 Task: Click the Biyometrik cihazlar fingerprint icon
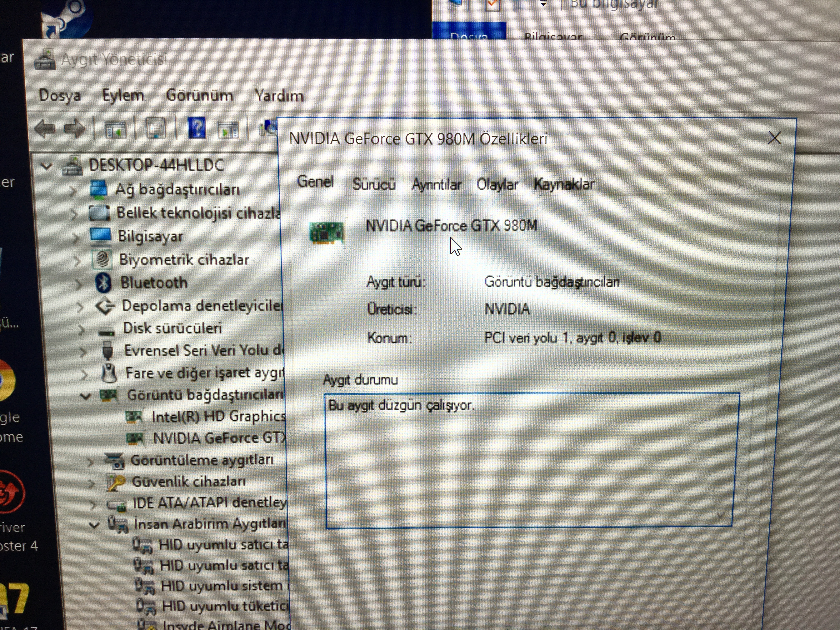point(102,259)
